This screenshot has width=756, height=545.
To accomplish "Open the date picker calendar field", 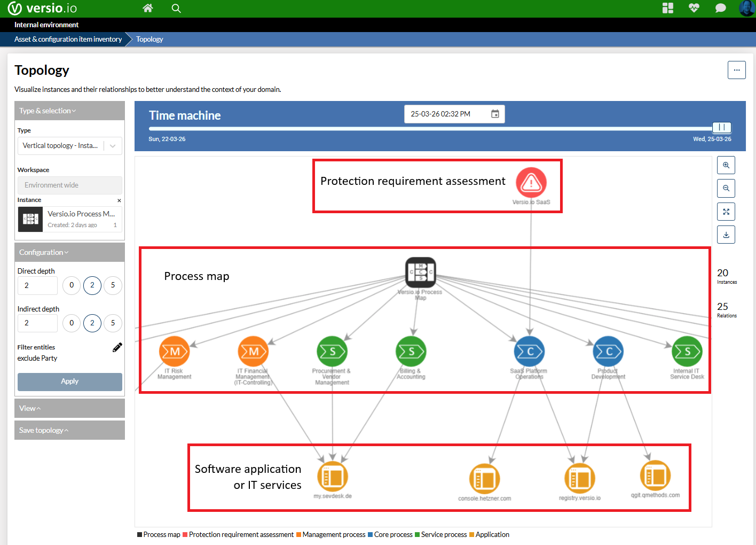I will click(495, 114).
